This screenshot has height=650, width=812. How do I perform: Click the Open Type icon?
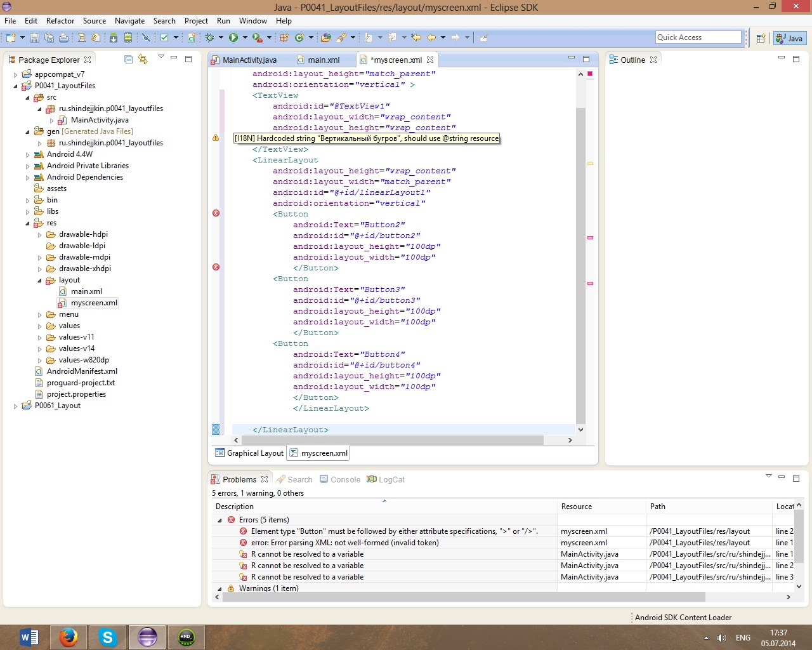[326, 38]
